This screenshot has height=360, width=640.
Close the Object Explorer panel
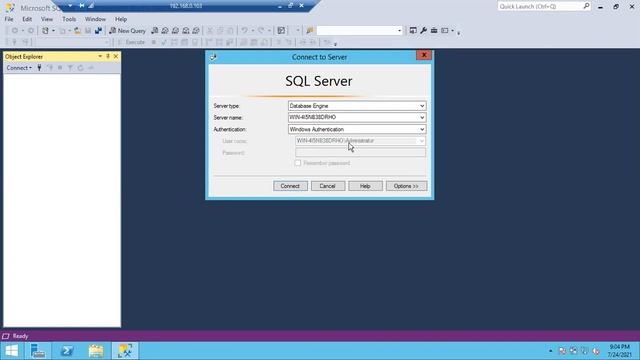[116, 56]
